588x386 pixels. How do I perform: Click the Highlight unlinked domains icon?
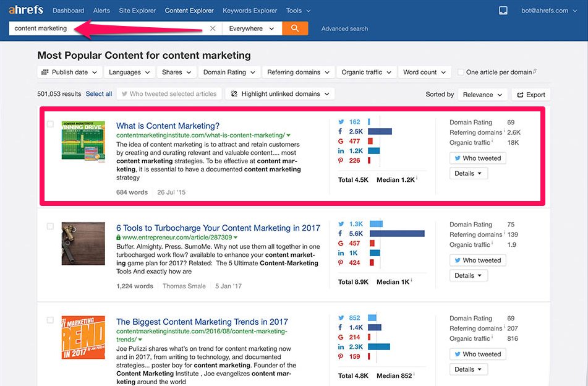[234, 94]
